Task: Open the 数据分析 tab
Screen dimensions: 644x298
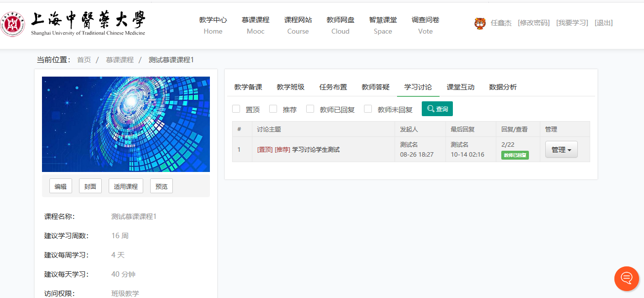Action: (503, 87)
